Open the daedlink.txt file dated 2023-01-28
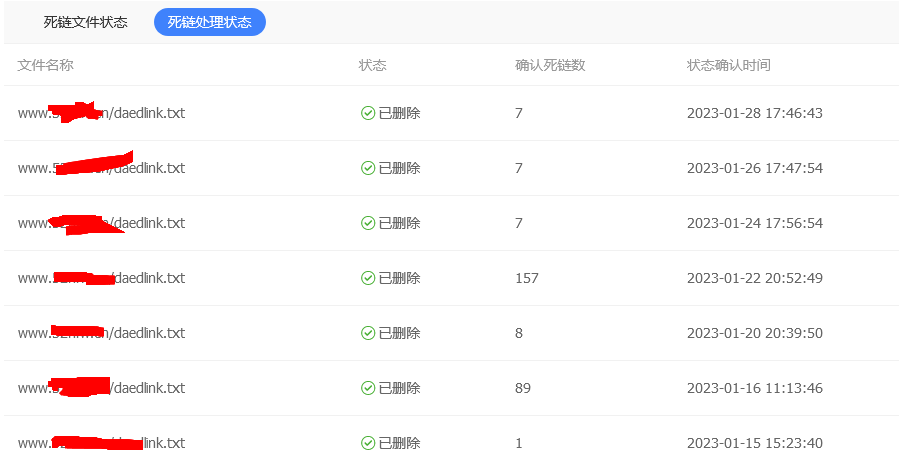This screenshot has height=470, width=899. click(101, 113)
